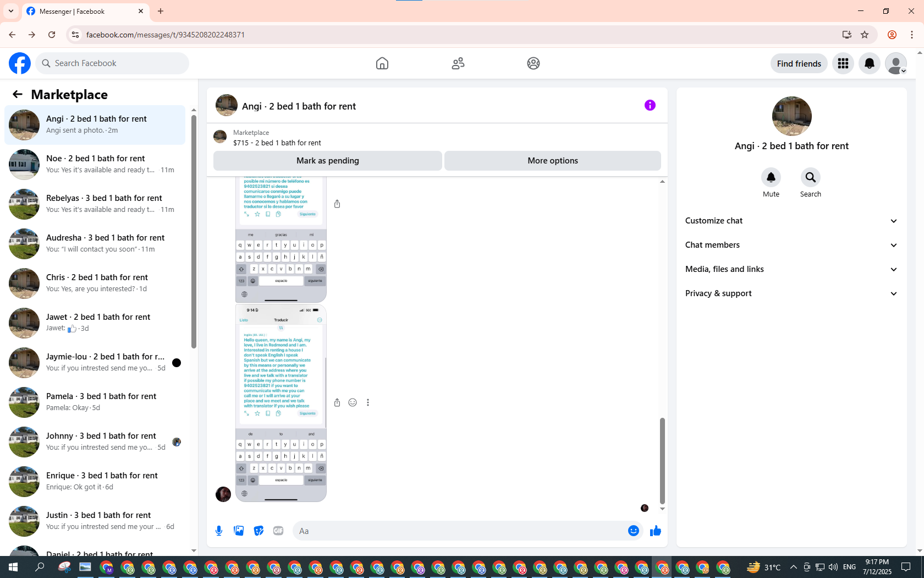Expand Chat members section

click(x=791, y=245)
